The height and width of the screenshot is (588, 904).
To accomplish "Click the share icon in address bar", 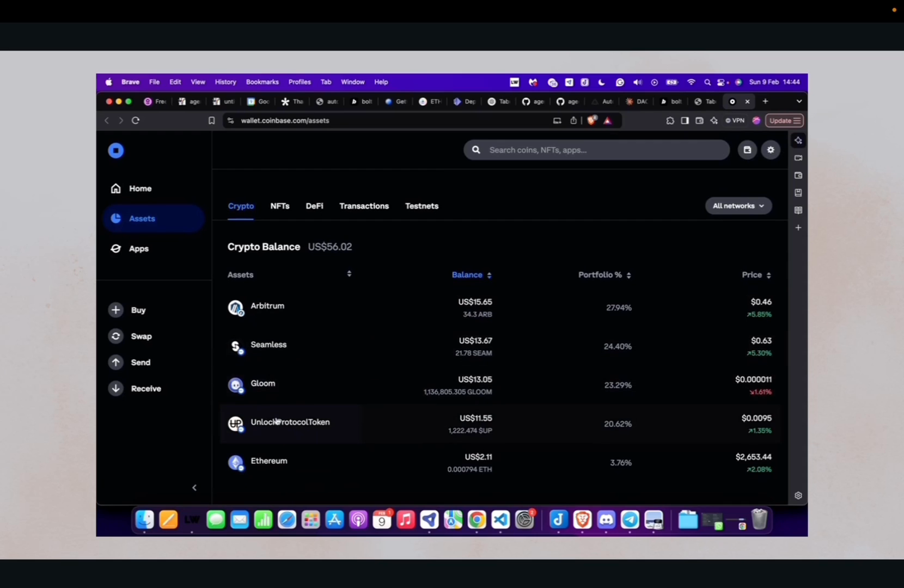I will coord(573,121).
